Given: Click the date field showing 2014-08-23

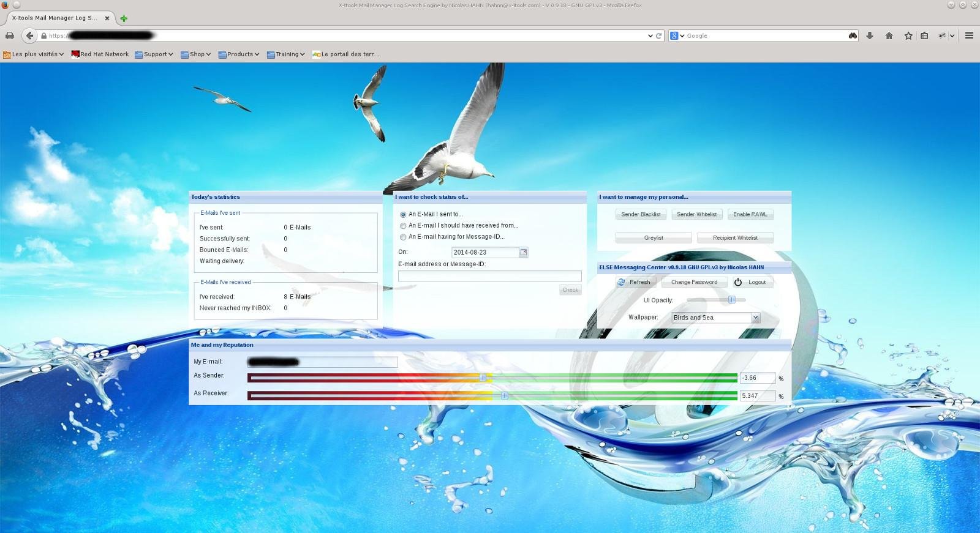Looking at the screenshot, I should click(485, 252).
